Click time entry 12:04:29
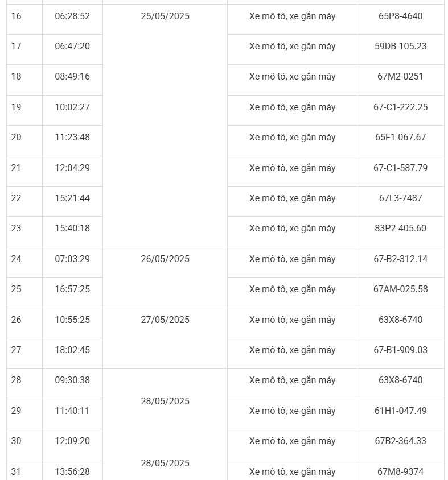This screenshot has height=480, width=448. point(72,168)
